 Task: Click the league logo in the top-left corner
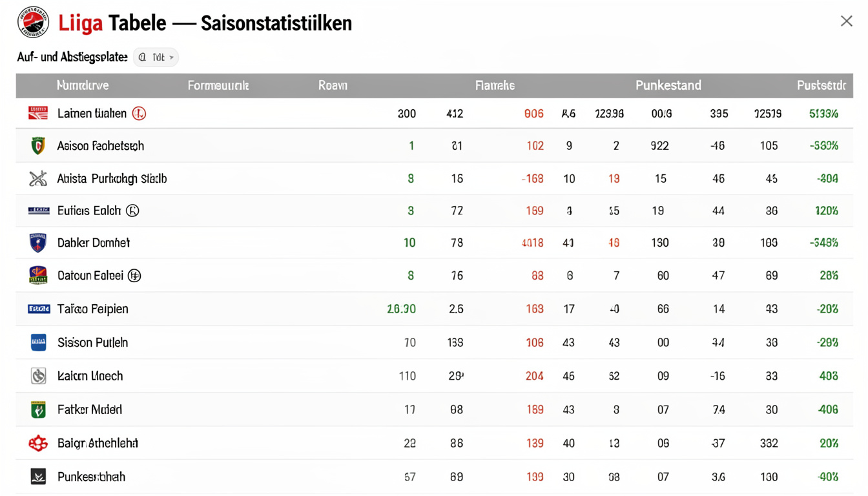pyautogui.click(x=32, y=21)
